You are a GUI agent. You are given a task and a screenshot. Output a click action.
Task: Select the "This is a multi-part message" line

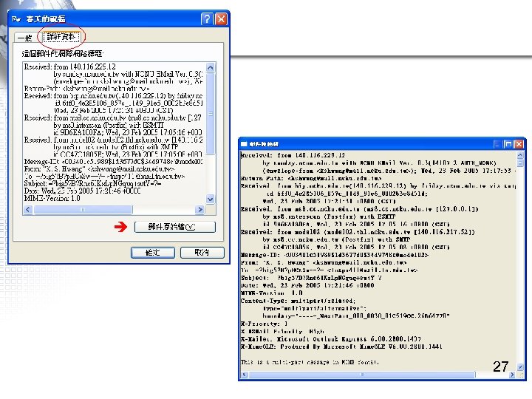point(310,362)
